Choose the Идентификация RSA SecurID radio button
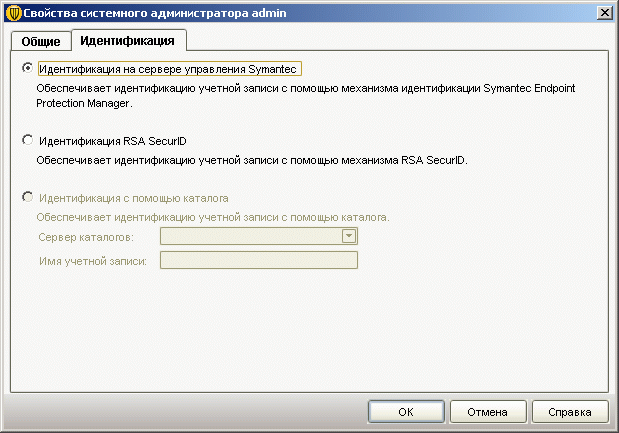Screen dimensions: 619x433 27,141
